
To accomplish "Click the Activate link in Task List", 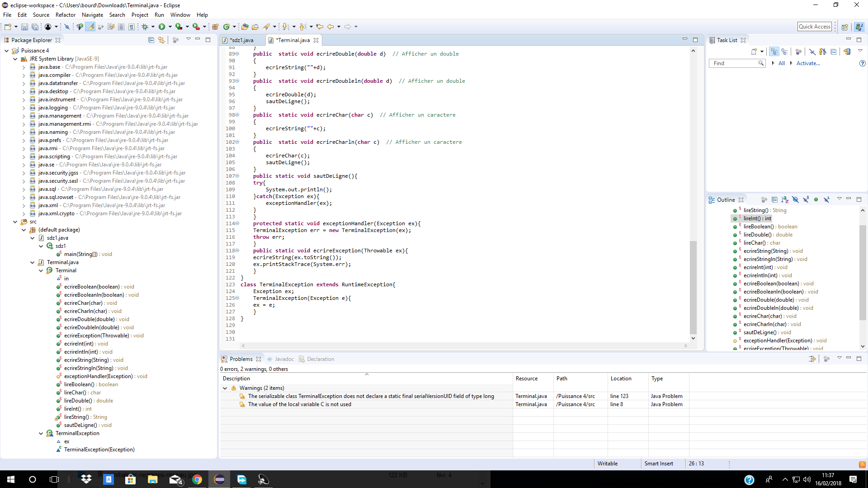I will 809,63.
